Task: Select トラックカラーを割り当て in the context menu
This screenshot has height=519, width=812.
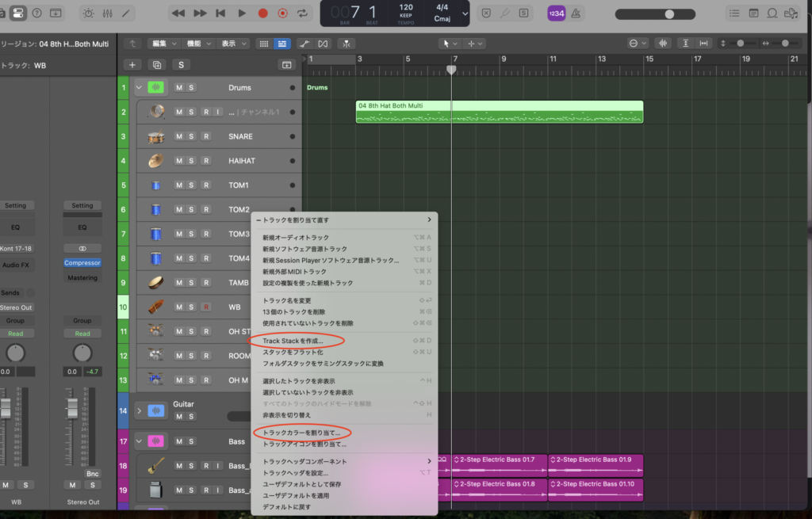Action: coord(301,433)
